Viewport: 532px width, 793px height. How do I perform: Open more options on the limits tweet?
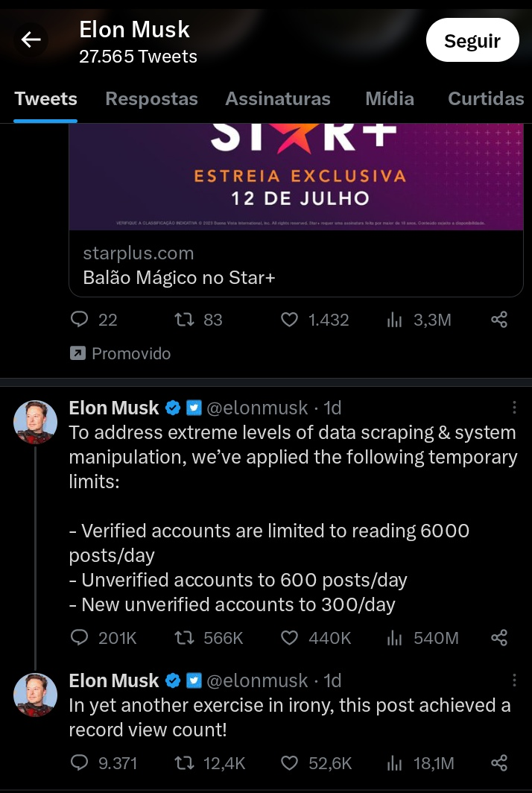(514, 408)
